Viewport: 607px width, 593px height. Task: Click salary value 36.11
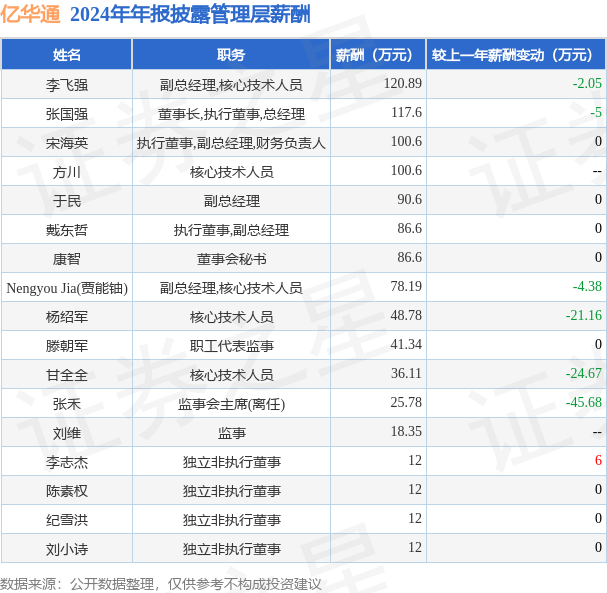[x=406, y=374]
